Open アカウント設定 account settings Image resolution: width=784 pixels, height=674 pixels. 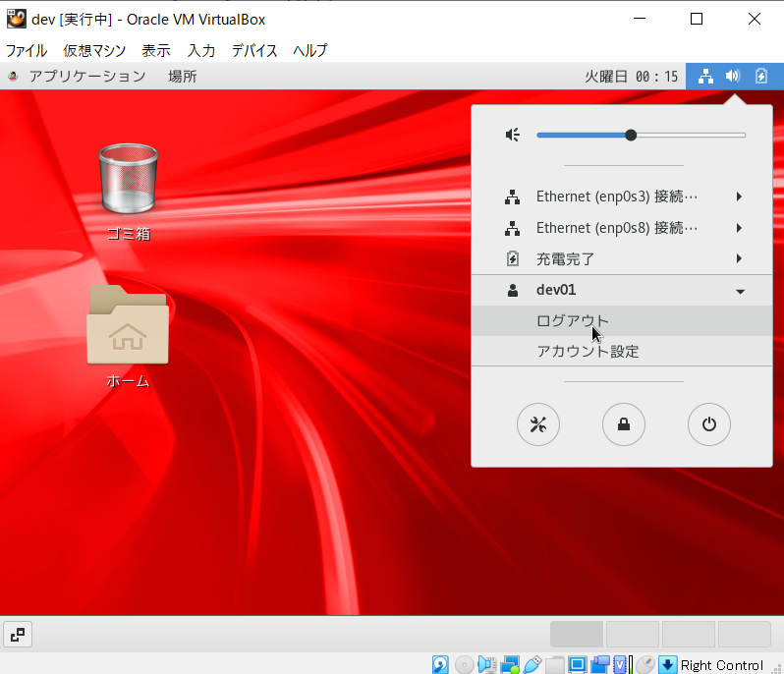pyautogui.click(x=622, y=351)
